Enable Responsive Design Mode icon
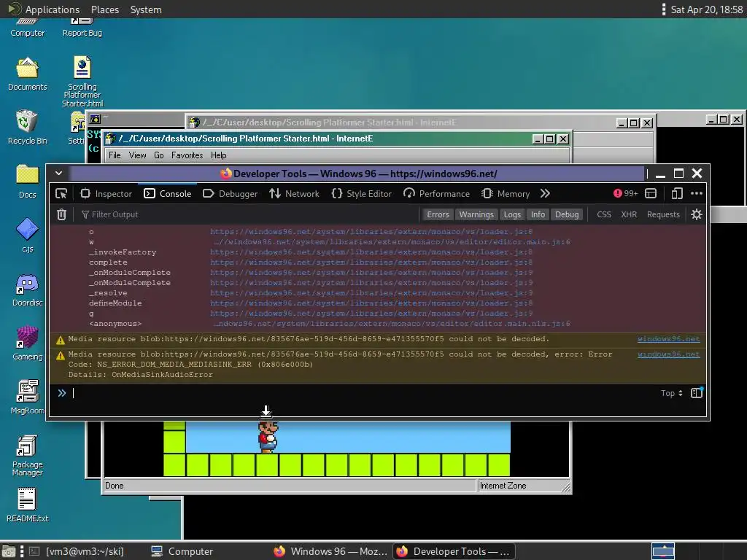 pos(677,193)
